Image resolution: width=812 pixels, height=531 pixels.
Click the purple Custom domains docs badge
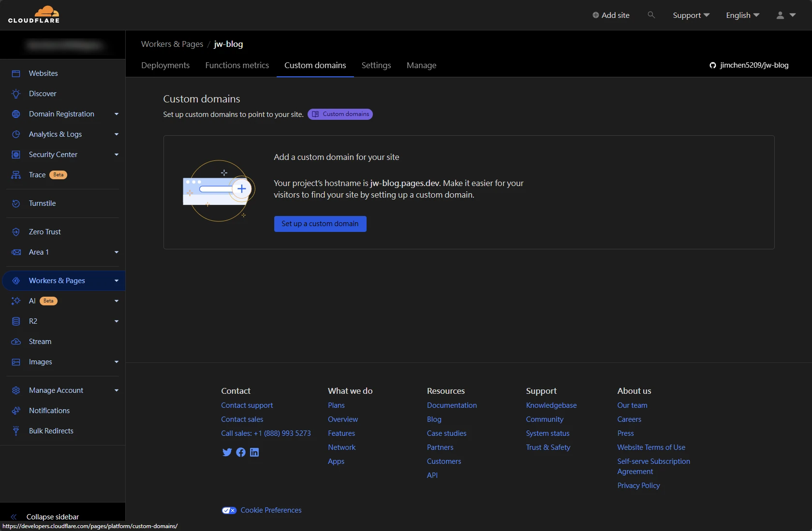coord(340,114)
